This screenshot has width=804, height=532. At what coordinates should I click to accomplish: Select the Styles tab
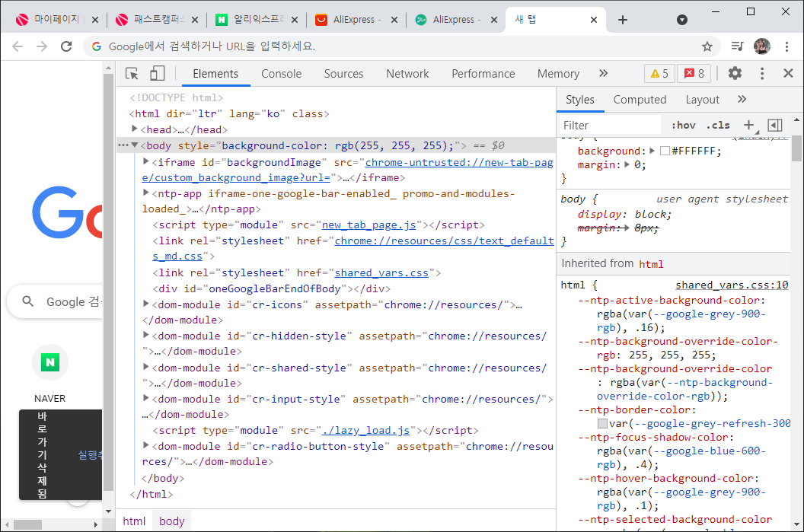click(x=580, y=100)
